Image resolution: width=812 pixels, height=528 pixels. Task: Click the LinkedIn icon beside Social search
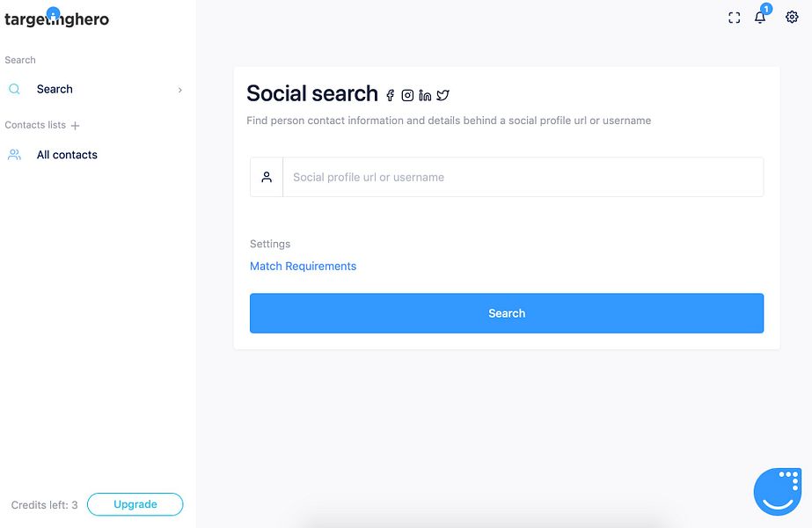[x=425, y=95]
